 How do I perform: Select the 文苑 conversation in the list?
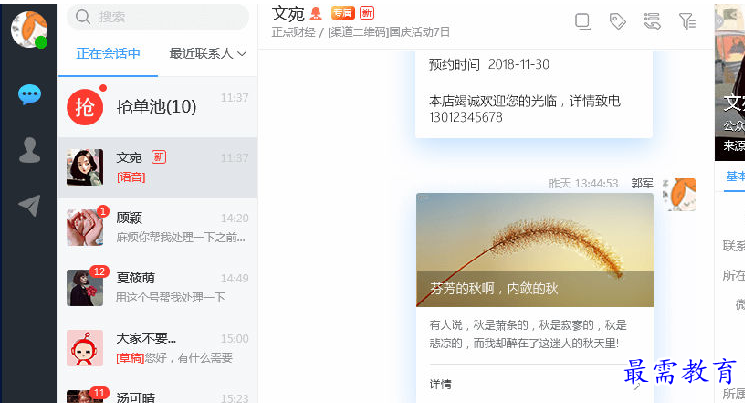(158, 167)
